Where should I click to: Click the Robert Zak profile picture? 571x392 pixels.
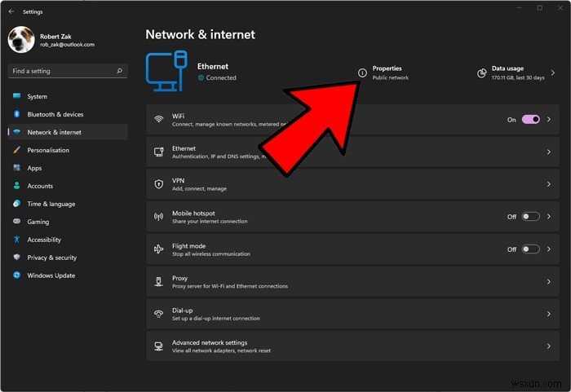(21, 40)
